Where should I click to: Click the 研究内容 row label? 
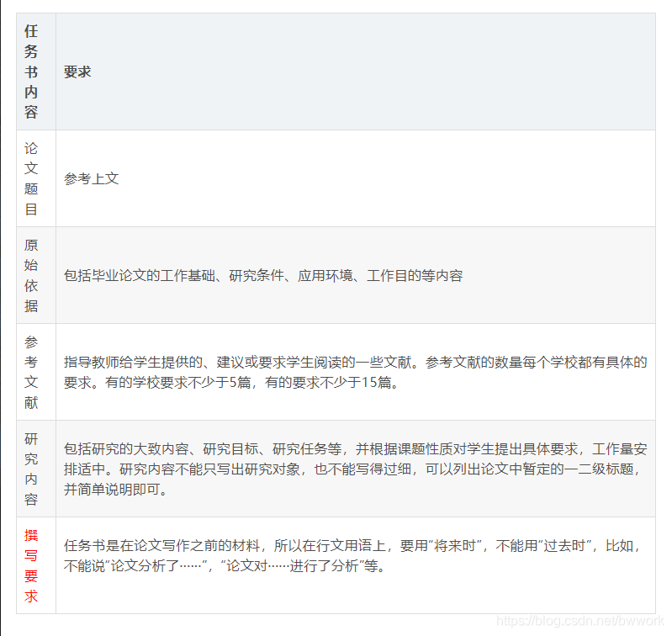(31, 469)
